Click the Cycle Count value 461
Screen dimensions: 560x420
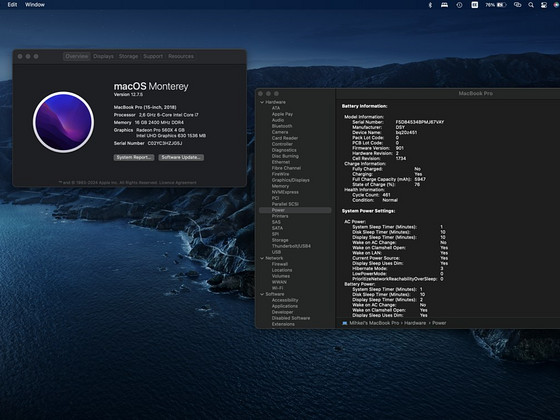pyautogui.click(x=386, y=195)
